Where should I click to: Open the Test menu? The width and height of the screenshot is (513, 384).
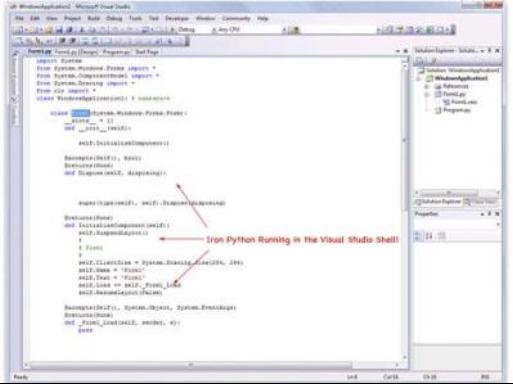click(153, 18)
